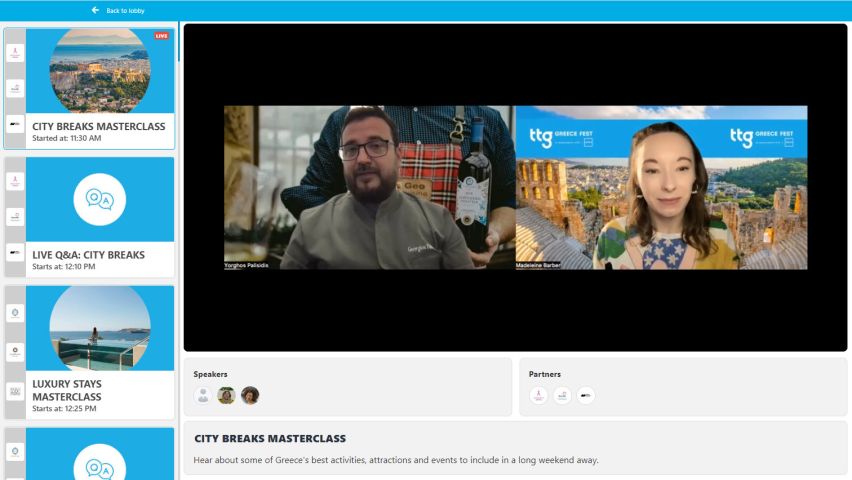Image resolution: width=852 pixels, height=480 pixels.
Task: Click second partner logo beside Luxury Stays Masterclass
Action: click(15, 352)
